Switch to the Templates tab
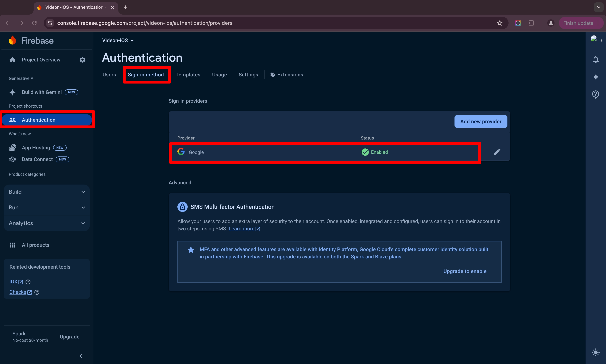The image size is (606, 364). (188, 75)
